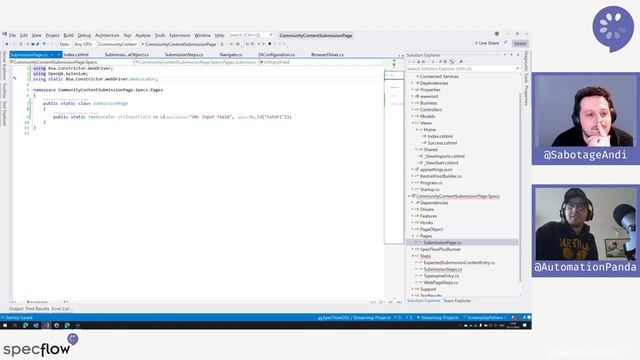Select the Features folder

429,216
